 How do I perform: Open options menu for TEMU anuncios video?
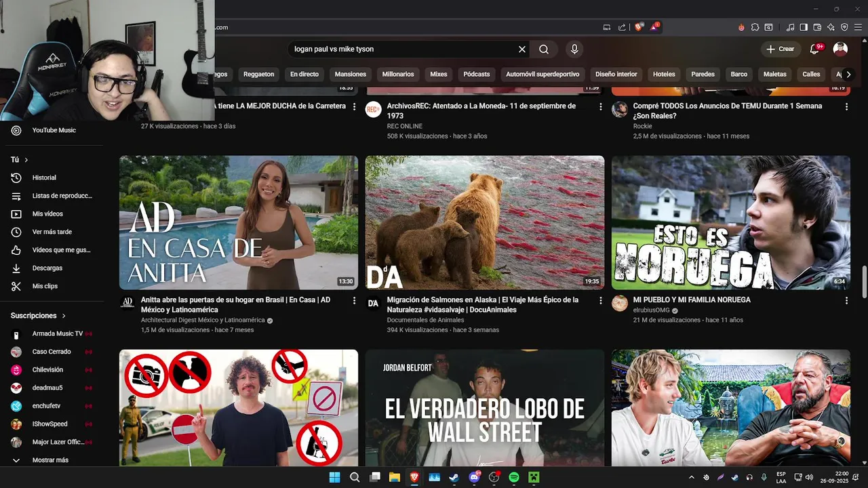[x=846, y=106]
